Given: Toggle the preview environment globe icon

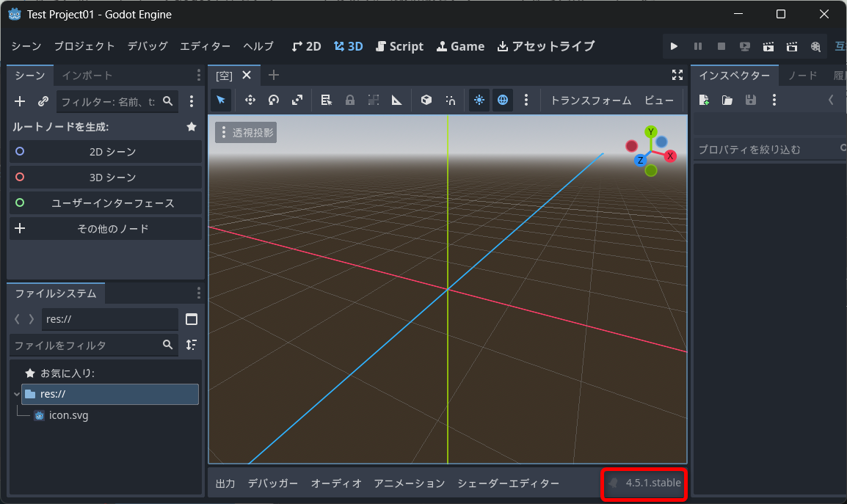Looking at the screenshot, I should (503, 101).
